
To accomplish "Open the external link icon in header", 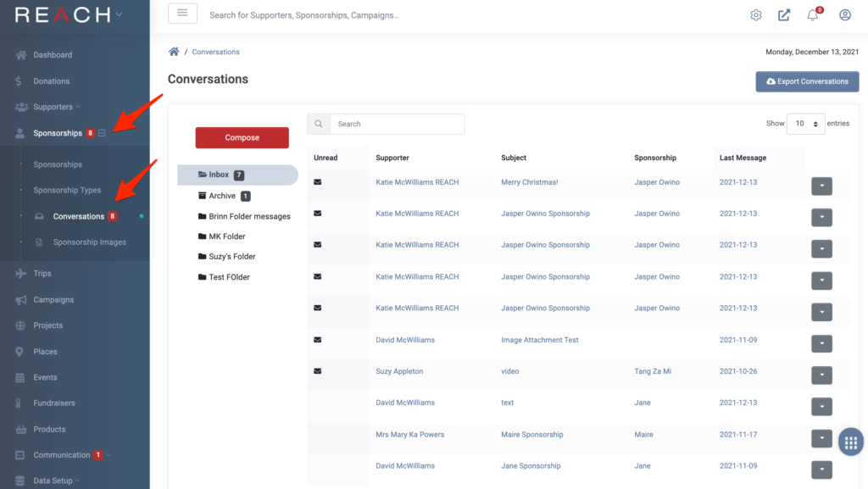I will click(x=784, y=15).
